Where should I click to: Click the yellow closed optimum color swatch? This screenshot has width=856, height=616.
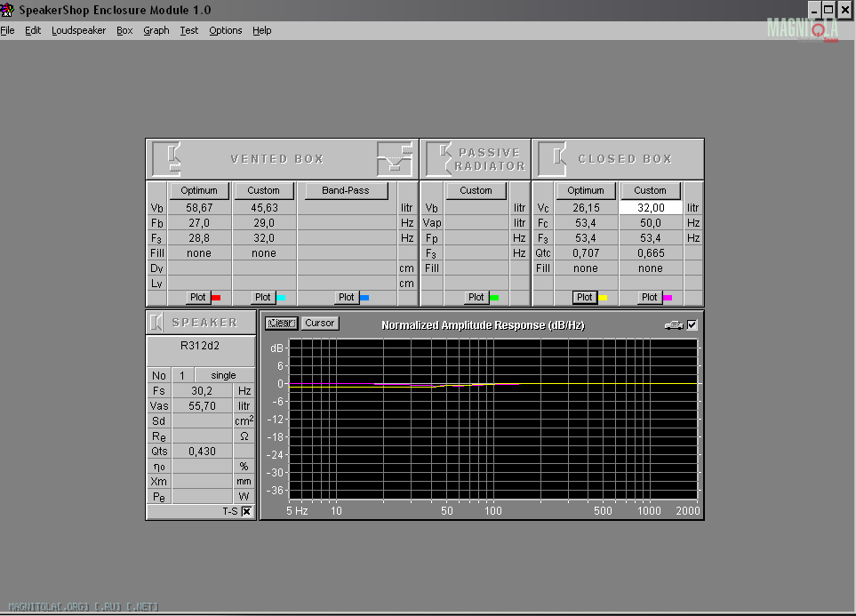click(603, 298)
